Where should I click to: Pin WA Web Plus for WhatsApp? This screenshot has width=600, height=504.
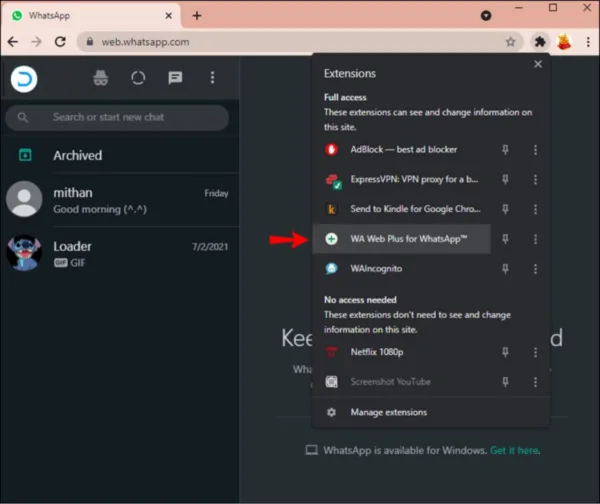tap(505, 239)
